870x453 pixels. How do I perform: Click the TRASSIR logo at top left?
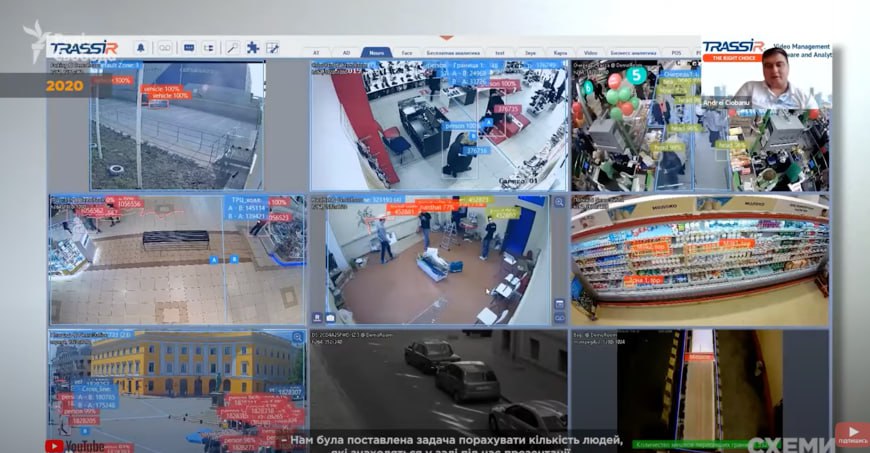coord(84,48)
